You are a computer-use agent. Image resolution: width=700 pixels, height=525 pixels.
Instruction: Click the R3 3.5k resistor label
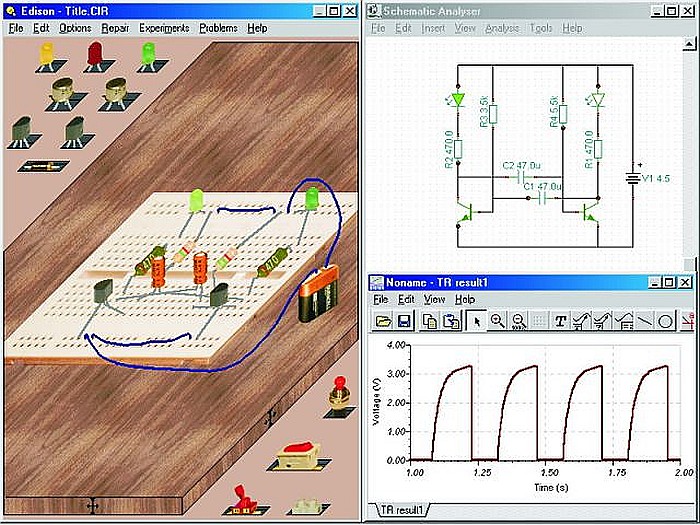click(x=484, y=111)
